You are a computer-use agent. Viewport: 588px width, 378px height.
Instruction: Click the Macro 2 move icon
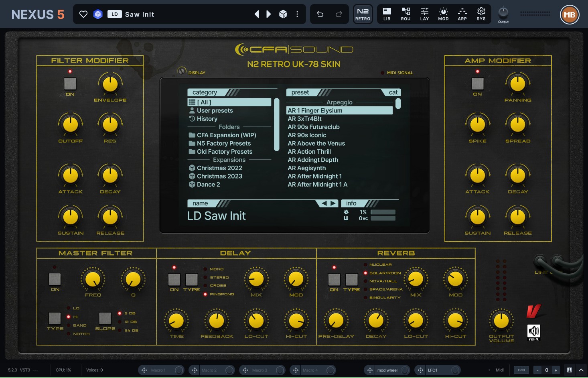coord(195,370)
